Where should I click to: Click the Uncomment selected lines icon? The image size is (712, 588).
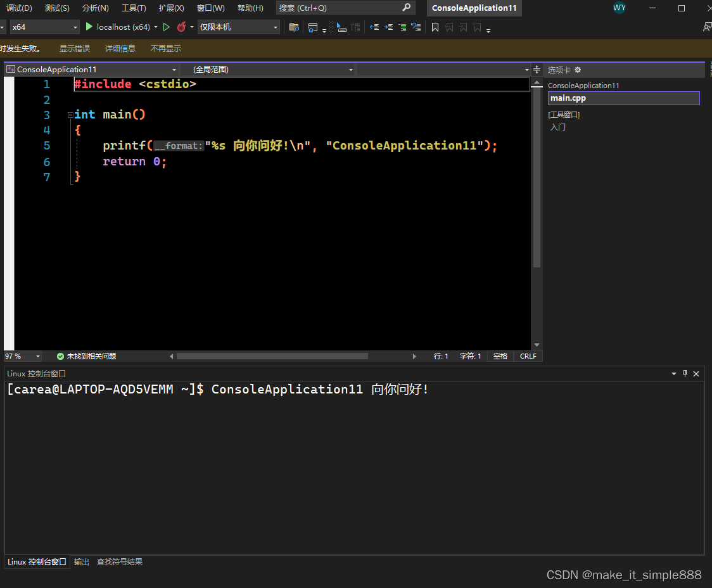coord(416,27)
